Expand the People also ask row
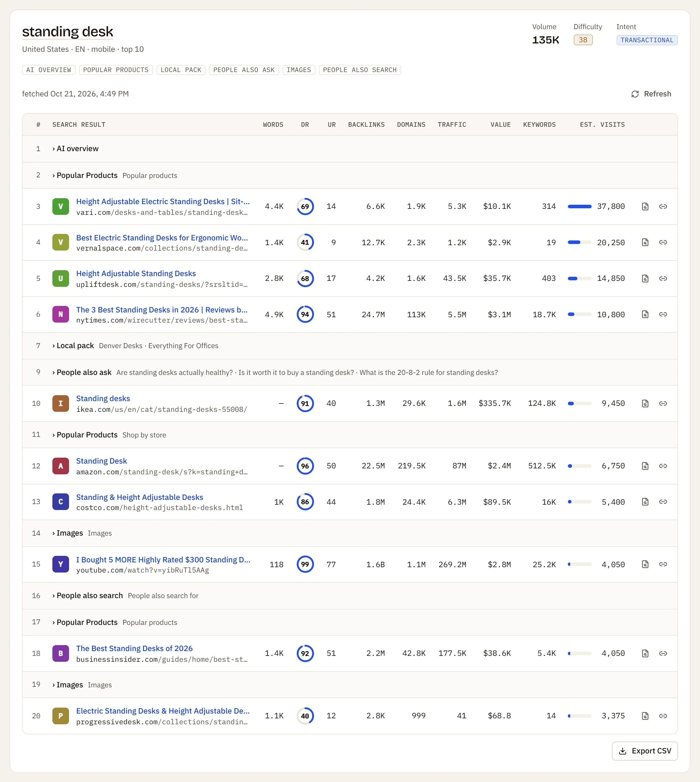This screenshot has width=700, height=782. [350, 372]
